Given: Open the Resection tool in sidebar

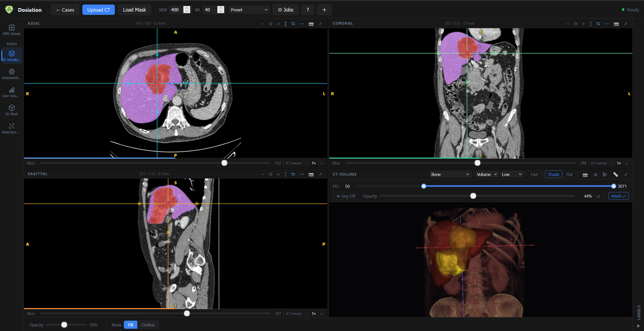Looking at the screenshot, I should (12, 128).
